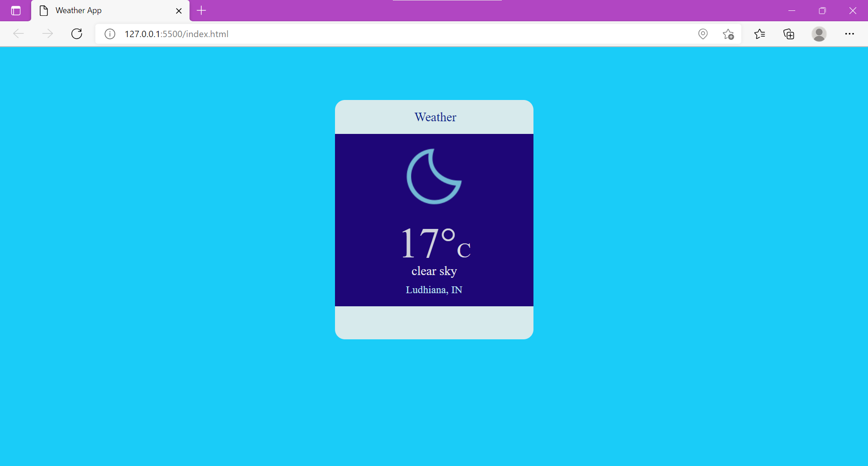
Task: Click the clear sky description
Action: [x=434, y=271]
